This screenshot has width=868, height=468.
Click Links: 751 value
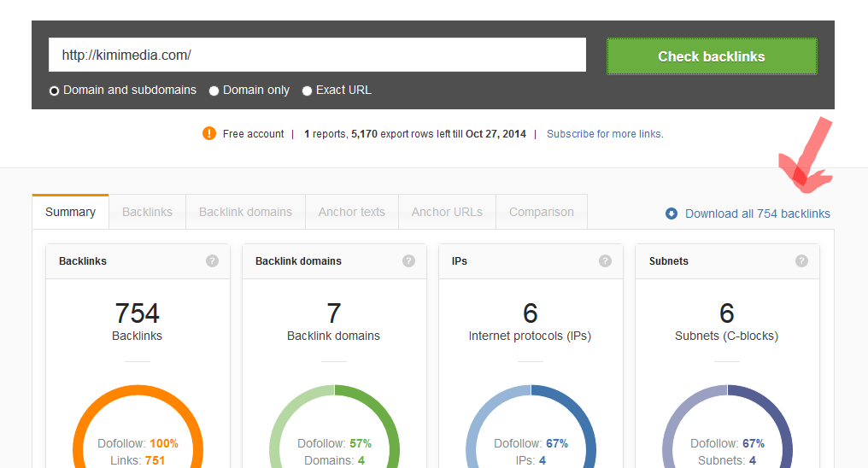[155, 460]
